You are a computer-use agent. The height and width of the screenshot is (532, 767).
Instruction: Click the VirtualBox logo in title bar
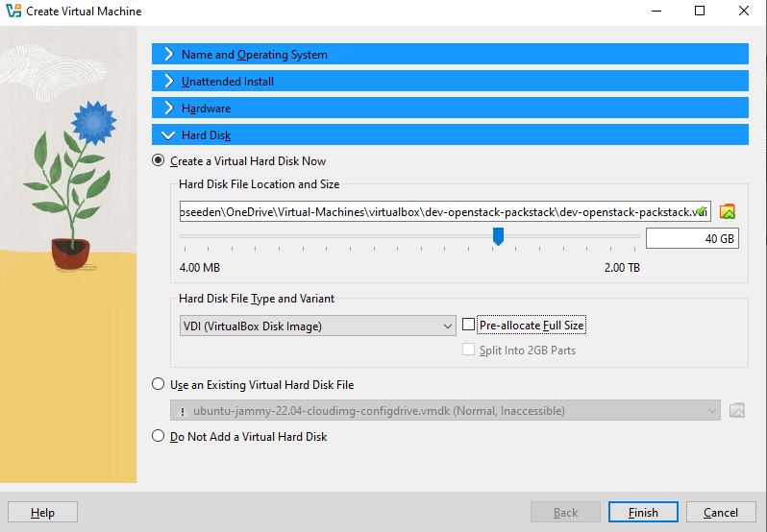point(13,12)
